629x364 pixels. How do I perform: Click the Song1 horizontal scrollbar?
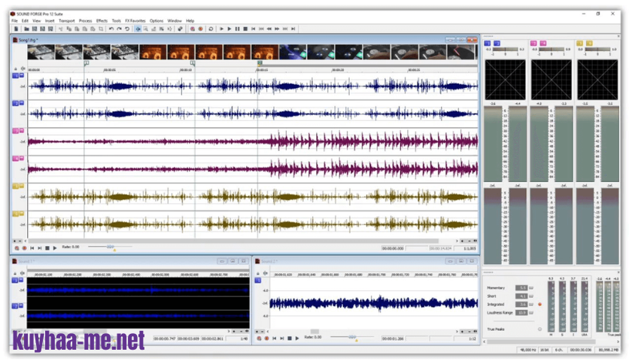(234, 241)
